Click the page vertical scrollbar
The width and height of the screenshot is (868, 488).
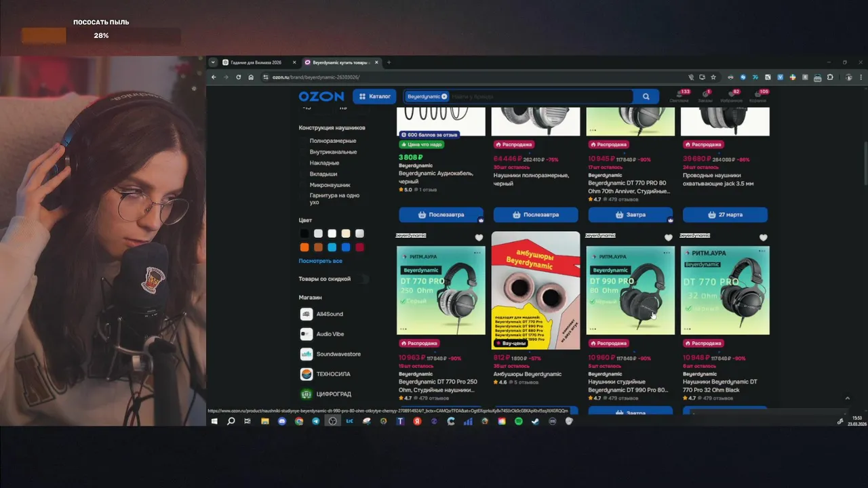click(x=865, y=163)
